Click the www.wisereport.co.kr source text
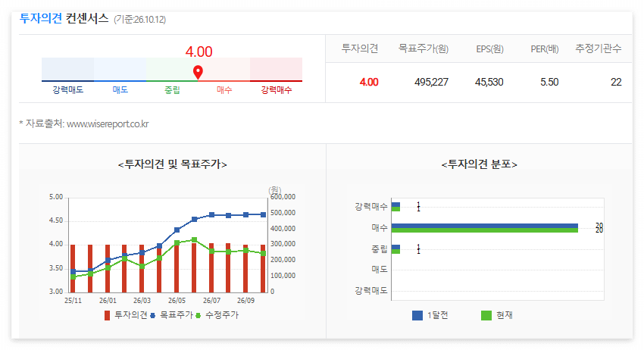This screenshot has height=350, width=644. 108,123
